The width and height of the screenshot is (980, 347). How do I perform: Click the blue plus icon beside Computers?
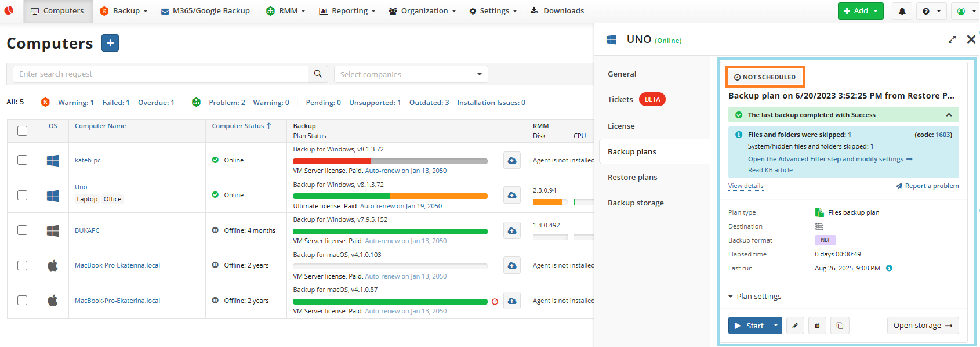point(110,43)
